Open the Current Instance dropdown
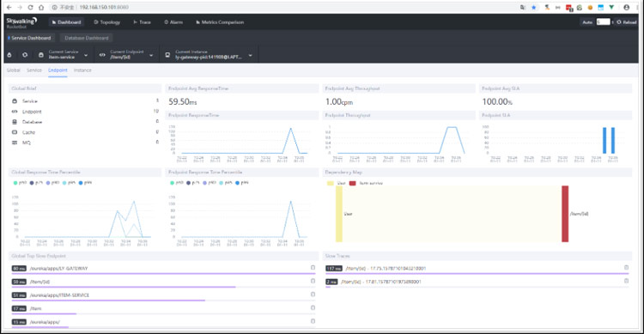Screen dimensions: 644x334 (x=209, y=55)
